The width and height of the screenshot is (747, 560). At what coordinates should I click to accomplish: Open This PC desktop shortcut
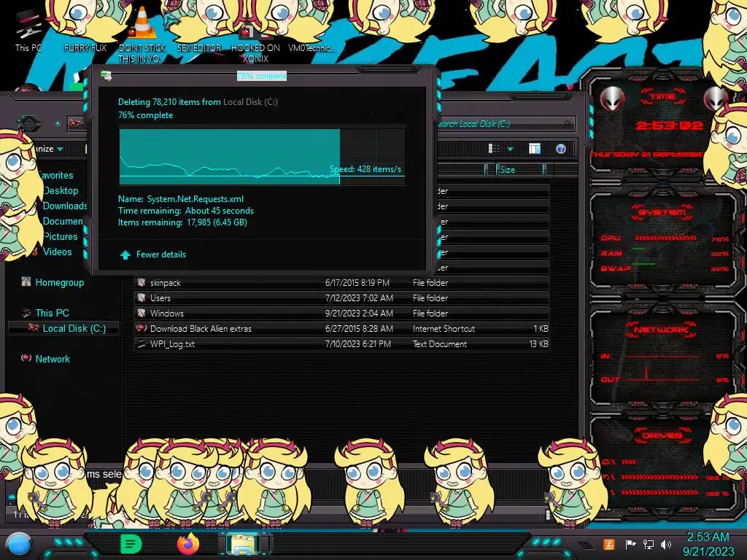28,31
